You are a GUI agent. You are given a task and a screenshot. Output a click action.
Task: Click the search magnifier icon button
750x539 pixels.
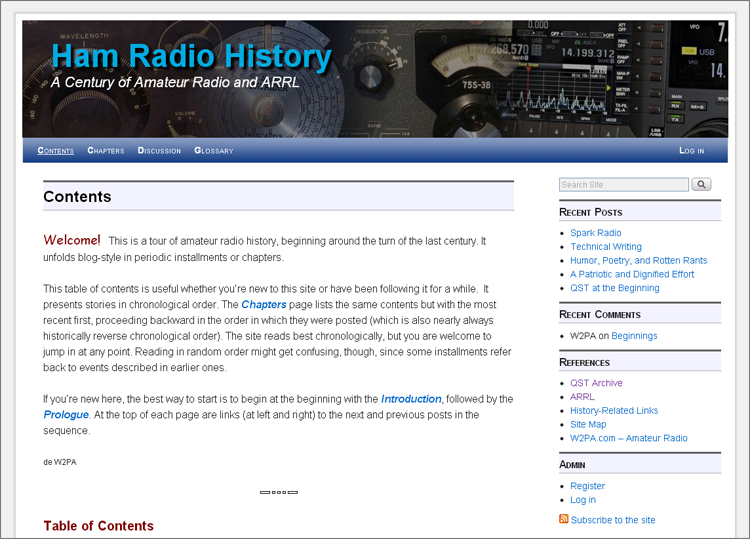[x=701, y=185]
